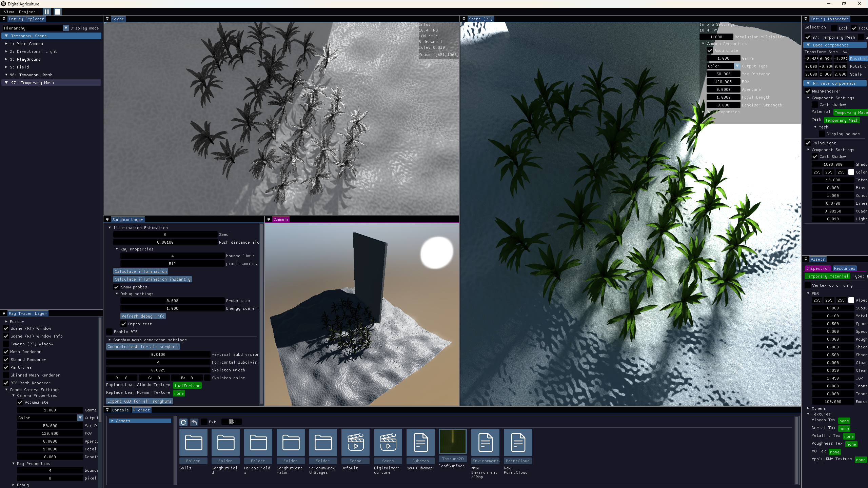Select the New PointCloud asset icon
868x488 pixels.
point(518,442)
